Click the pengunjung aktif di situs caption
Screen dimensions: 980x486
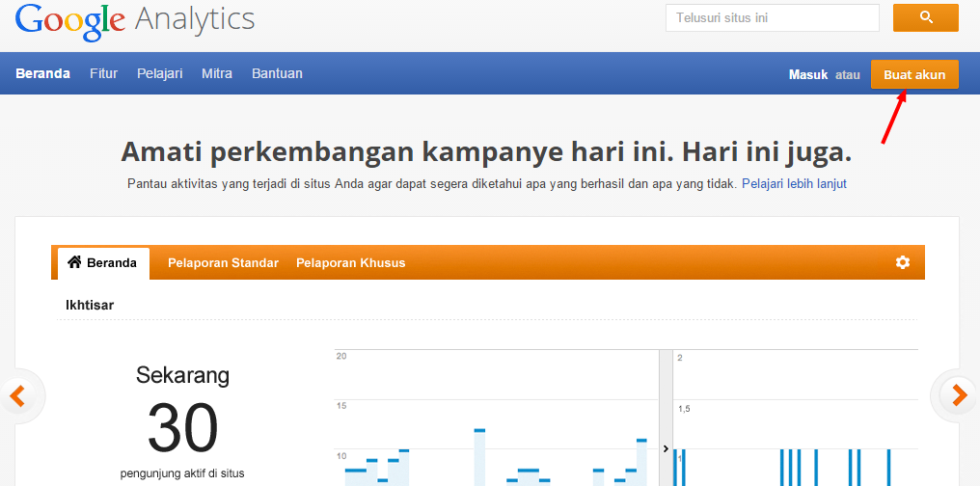click(182, 473)
